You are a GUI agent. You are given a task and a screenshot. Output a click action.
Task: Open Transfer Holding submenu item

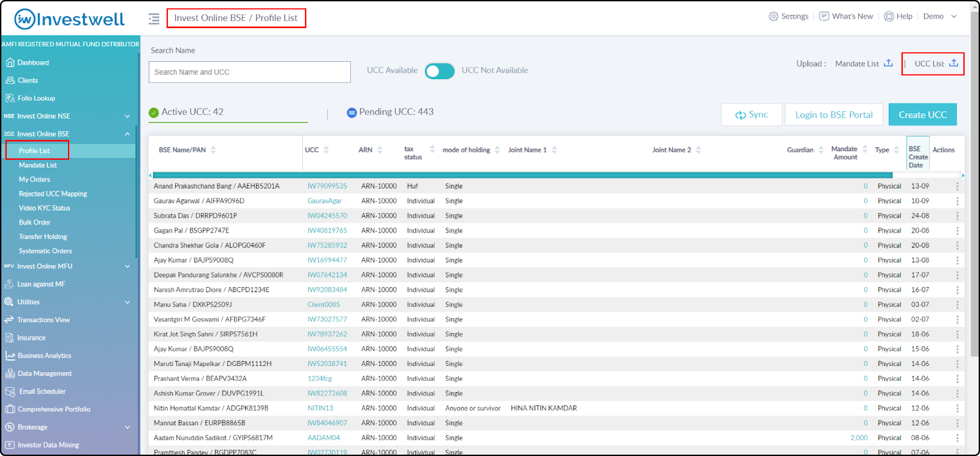tap(43, 236)
